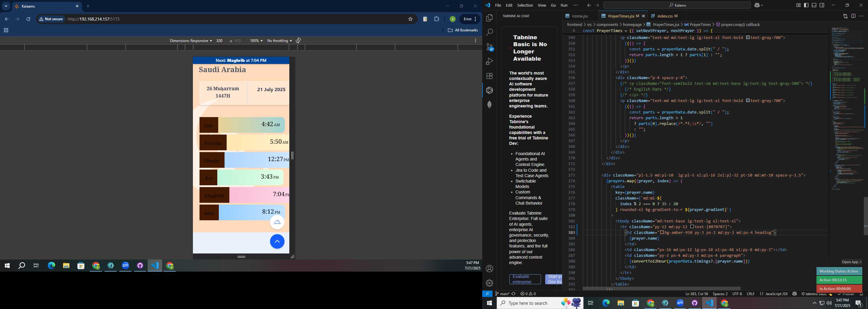
Task: Click the remote window indicator in status bar
Action: (x=487, y=294)
